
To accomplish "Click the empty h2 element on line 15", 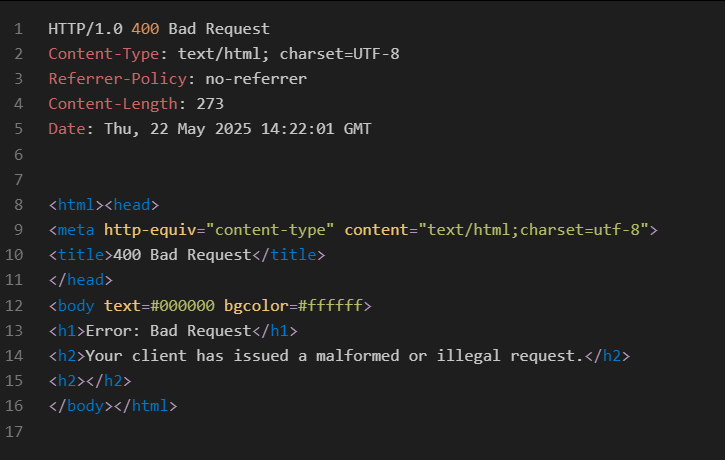I will (x=90, y=381).
